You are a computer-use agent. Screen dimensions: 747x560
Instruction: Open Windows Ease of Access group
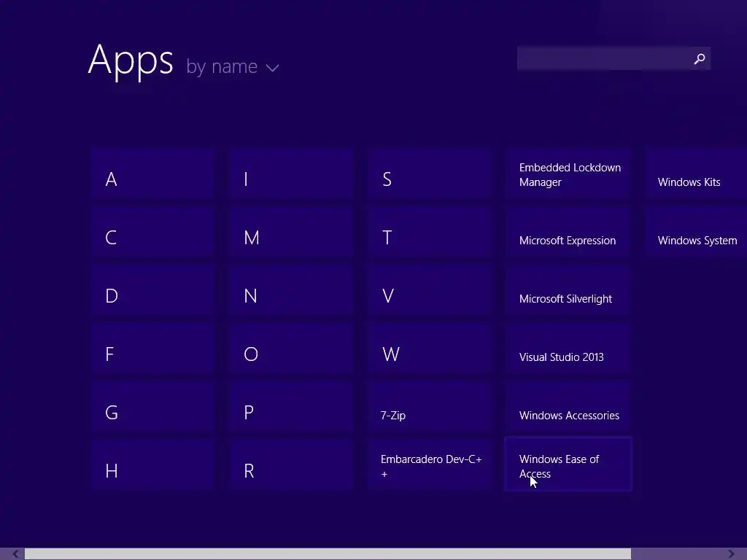[x=568, y=464]
